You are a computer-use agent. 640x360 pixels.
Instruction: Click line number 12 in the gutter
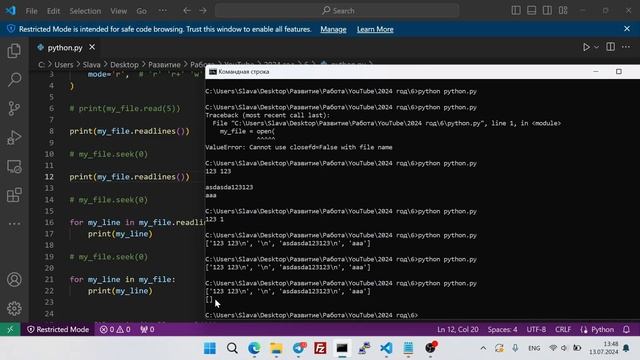pos(49,177)
